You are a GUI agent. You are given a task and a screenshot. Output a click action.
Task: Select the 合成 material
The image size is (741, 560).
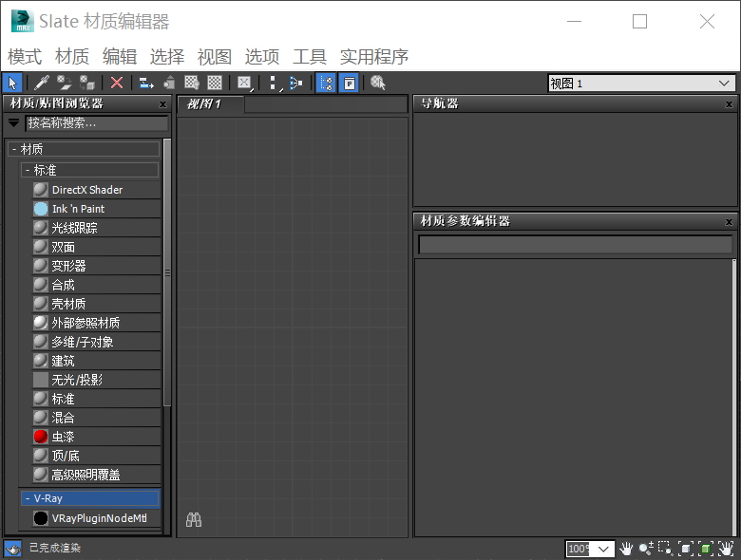tap(96, 285)
